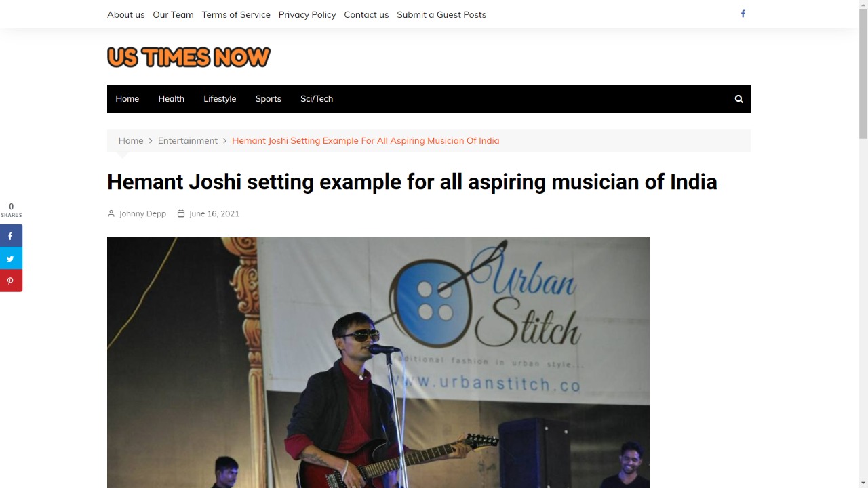Open the search icon in navigation bar
Viewport: 868px width, 488px height.
pyautogui.click(x=738, y=99)
